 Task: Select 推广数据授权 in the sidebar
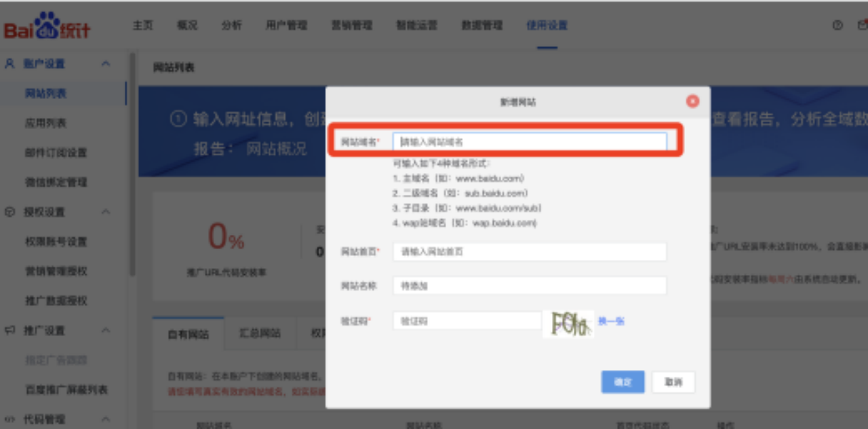click(x=56, y=301)
